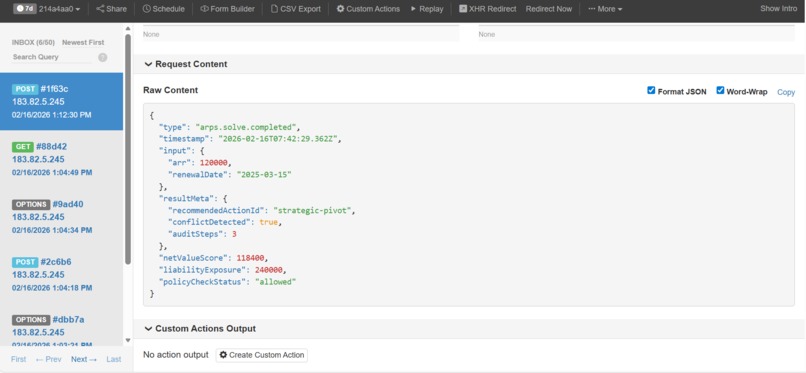Toggle the Word-Wrap checkbox
Screen dimensions: 806x373
720,90
